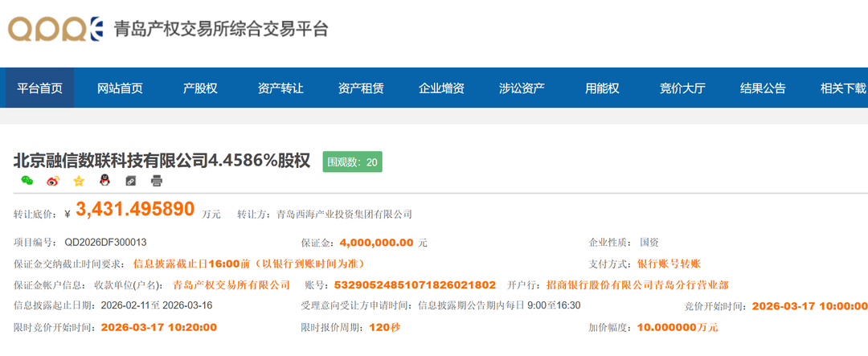This screenshot has width=868, height=356.
Task: Navigate to 企业增资 page
Action: pos(441,88)
